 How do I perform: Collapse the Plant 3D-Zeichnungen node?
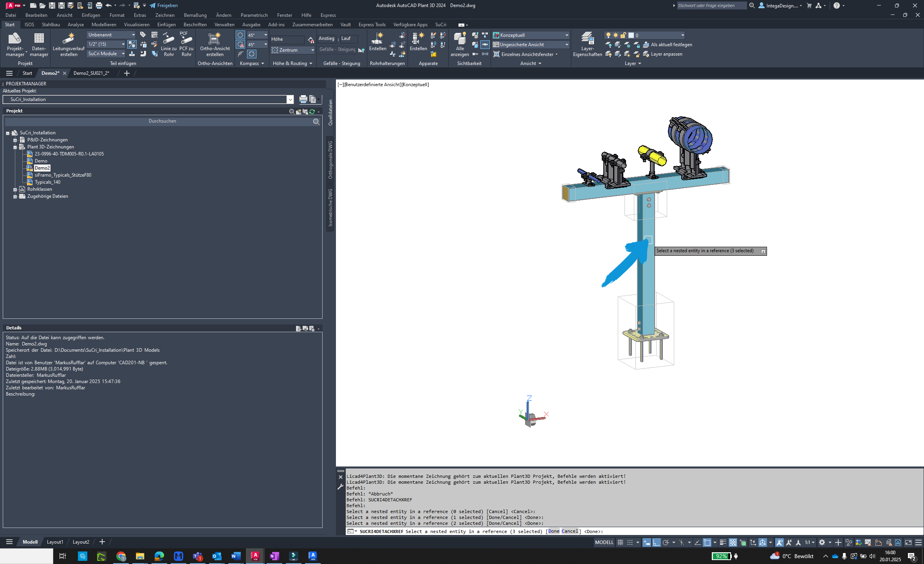(x=15, y=147)
